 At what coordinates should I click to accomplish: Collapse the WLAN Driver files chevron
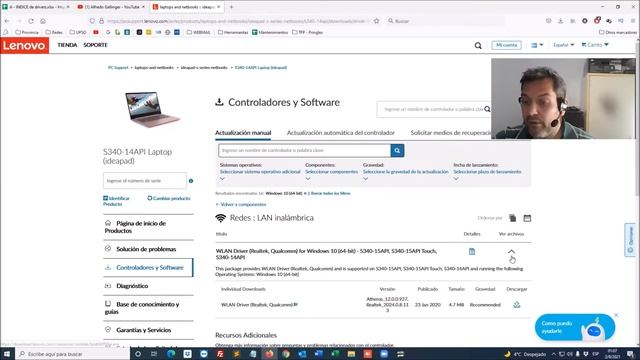[x=511, y=251]
